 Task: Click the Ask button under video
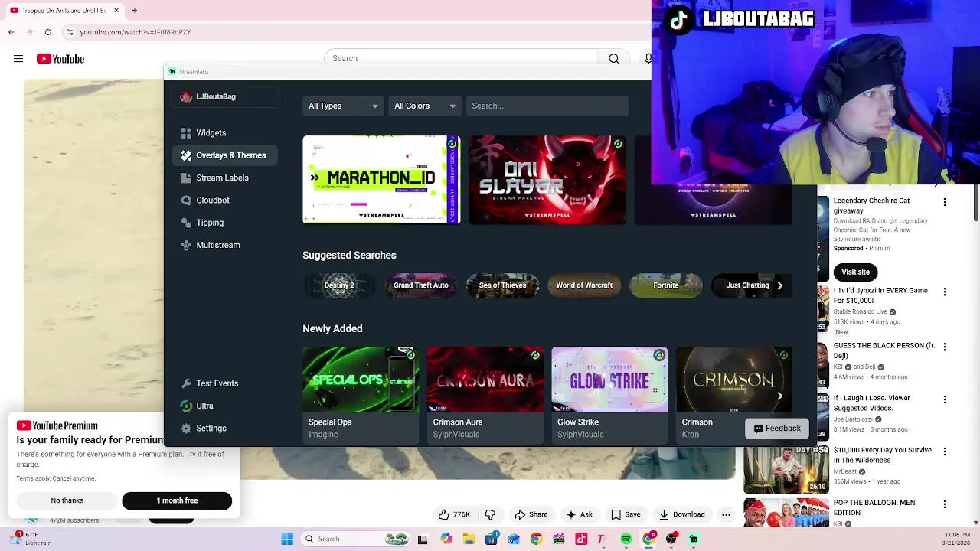tap(579, 514)
